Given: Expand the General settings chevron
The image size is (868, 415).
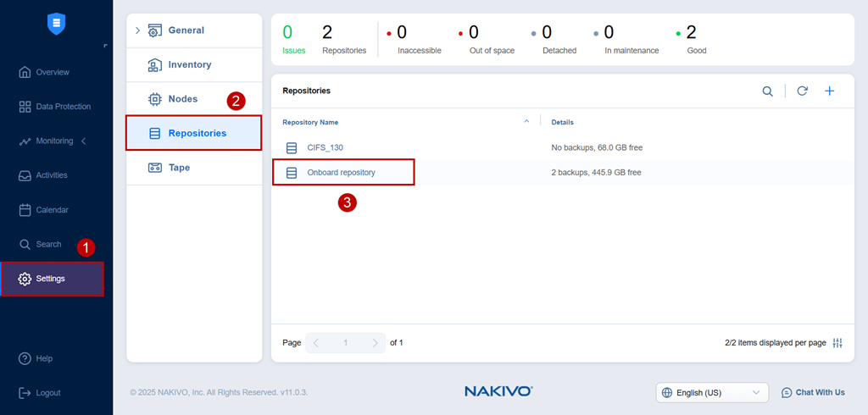Looking at the screenshot, I should coord(138,30).
